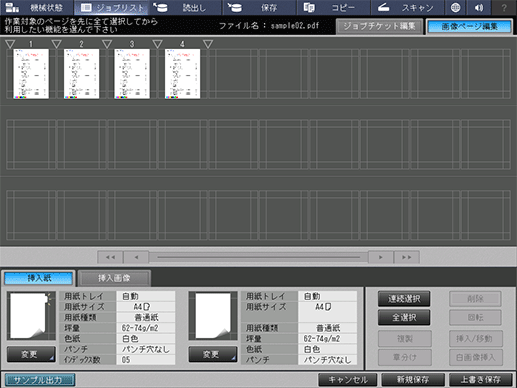The height and width of the screenshot is (388, 517).
Task: Click tab paper 用紙トレイ value 自動
Action: click(x=146, y=296)
